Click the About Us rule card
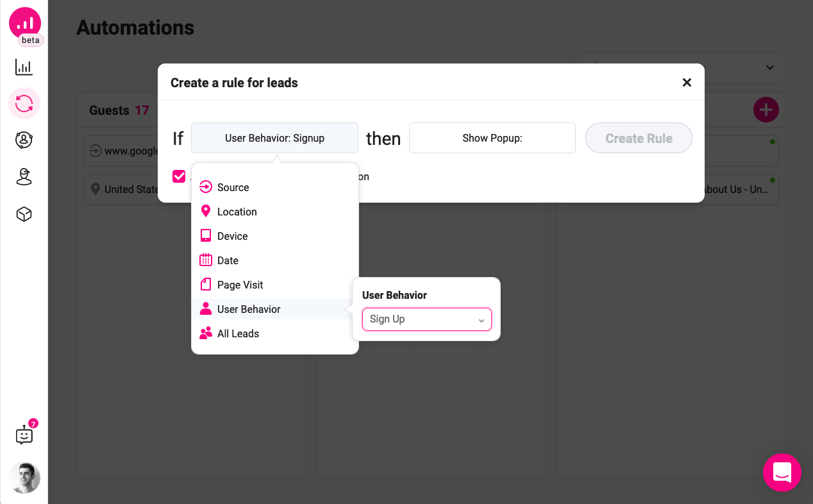This screenshot has width=813, height=504. tap(741, 189)
